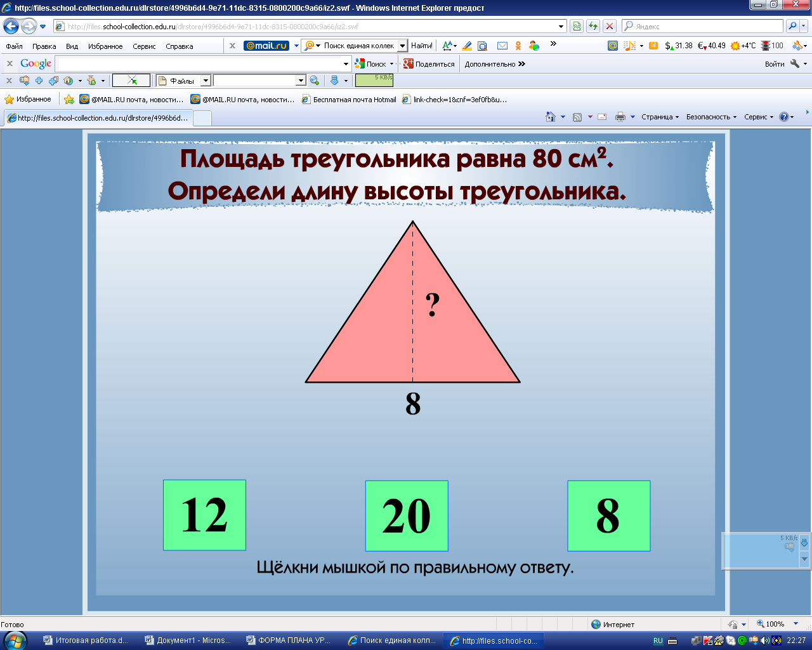Open the recent pages dropdown beside Forward
812x650 pixels.
point(43,27)
